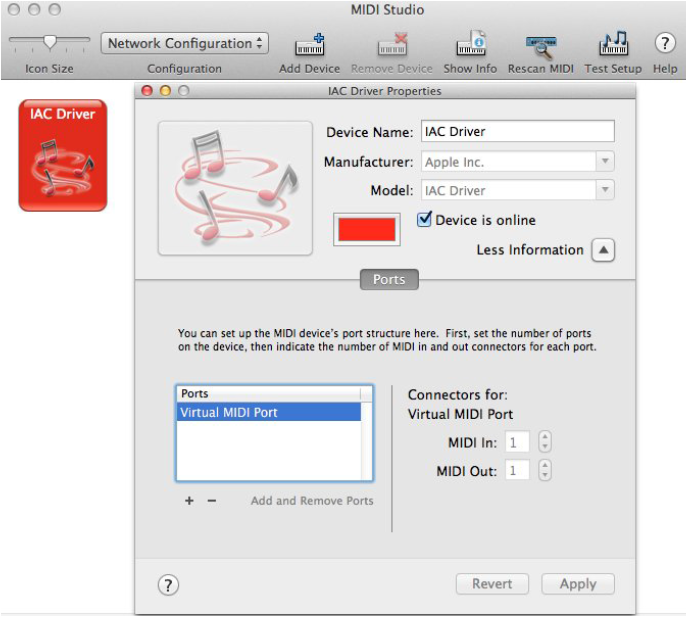
Task: Add a new port with the plus button
Action: tap(189, 500)
